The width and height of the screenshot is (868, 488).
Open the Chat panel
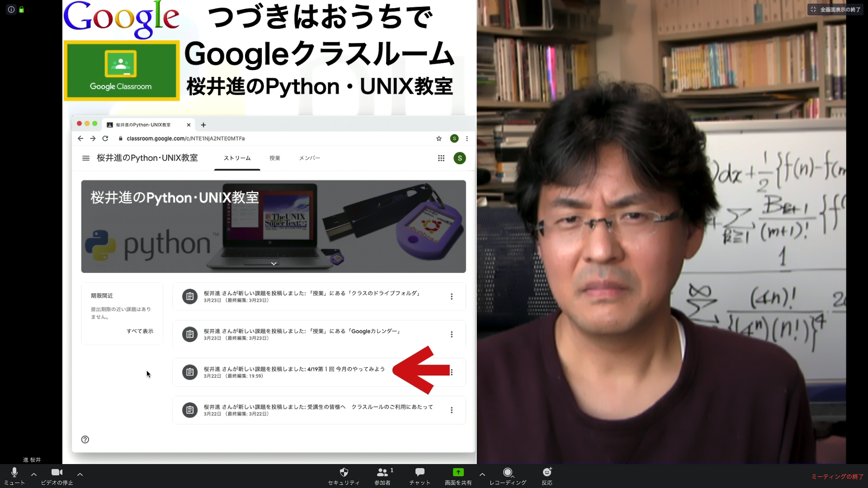(420, 476)
